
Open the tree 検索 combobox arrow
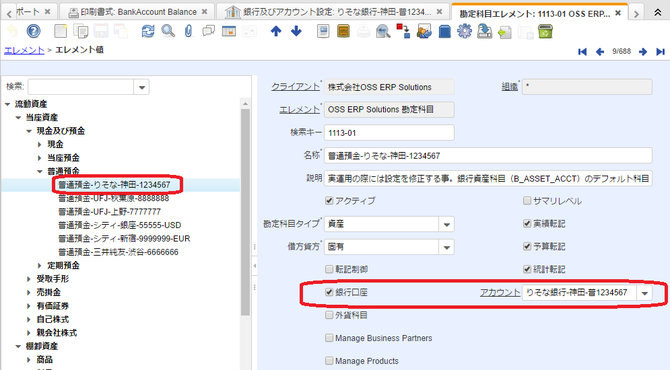click(141, 88)
